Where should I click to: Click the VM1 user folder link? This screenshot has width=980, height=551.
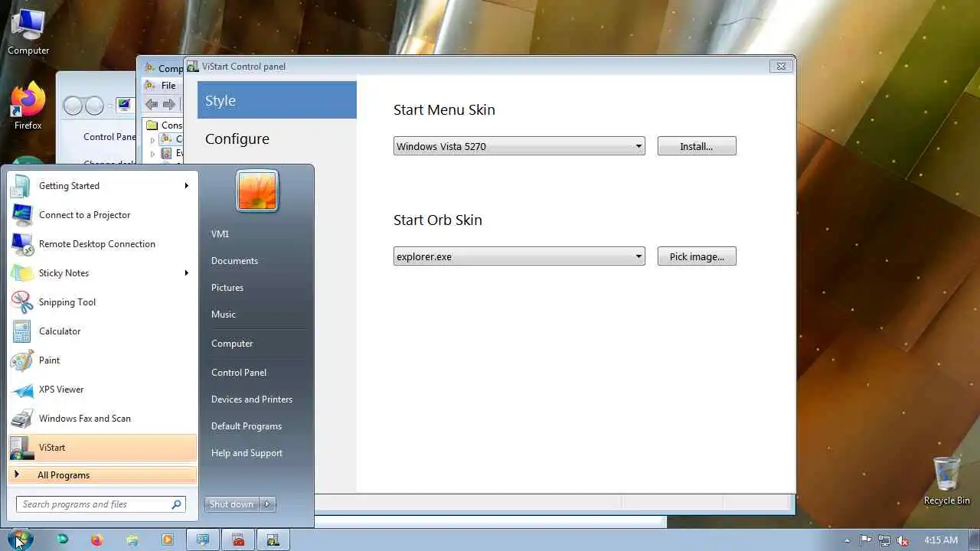pos(220,234)
